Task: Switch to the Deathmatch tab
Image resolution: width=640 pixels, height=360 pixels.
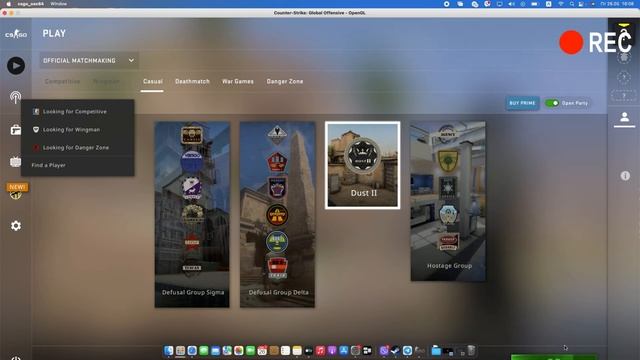Action: [x=192, y=82]
